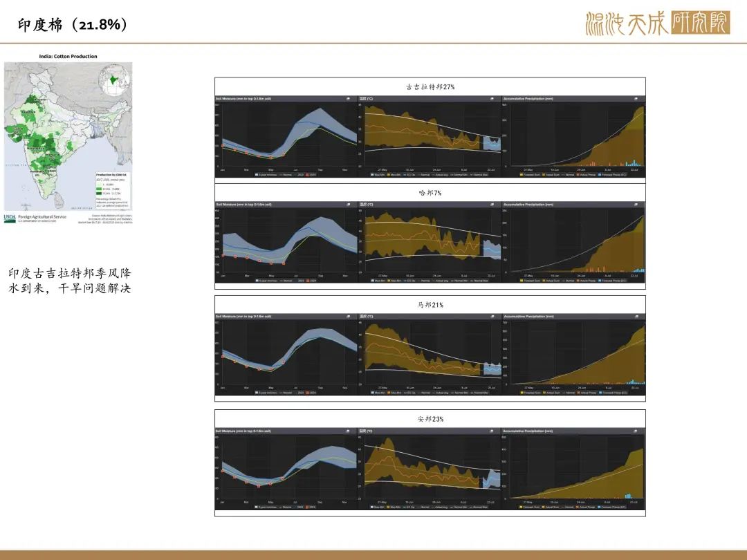
Task: Expand the 古吉拉特邦 Soil Moisture chart via its corner icon
Action: pos(348,99)
